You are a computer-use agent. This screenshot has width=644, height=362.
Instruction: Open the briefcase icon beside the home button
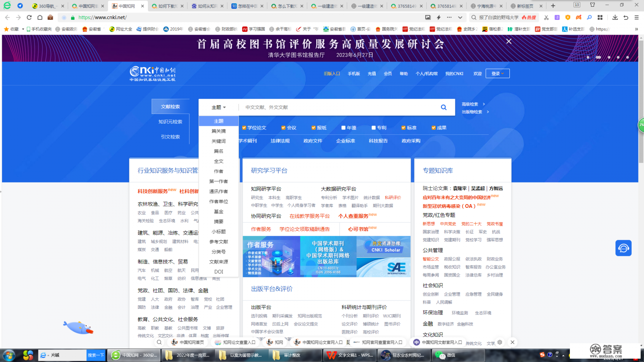50,18
